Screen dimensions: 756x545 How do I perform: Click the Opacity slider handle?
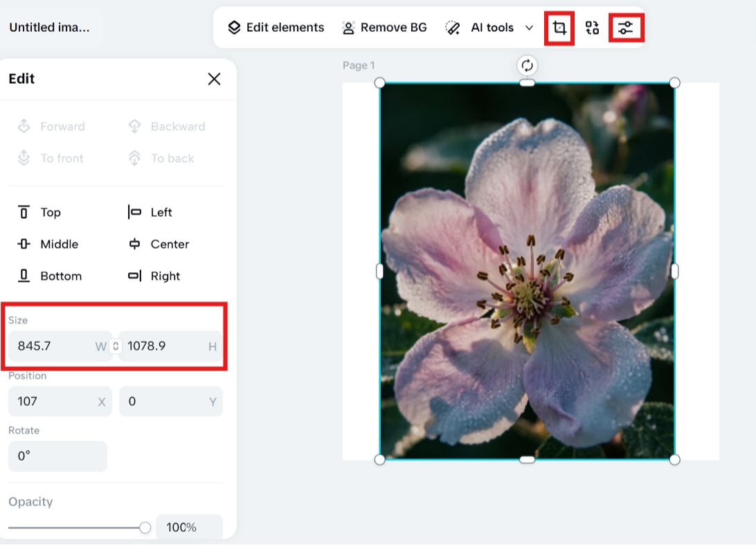click(x=145, y=528)
